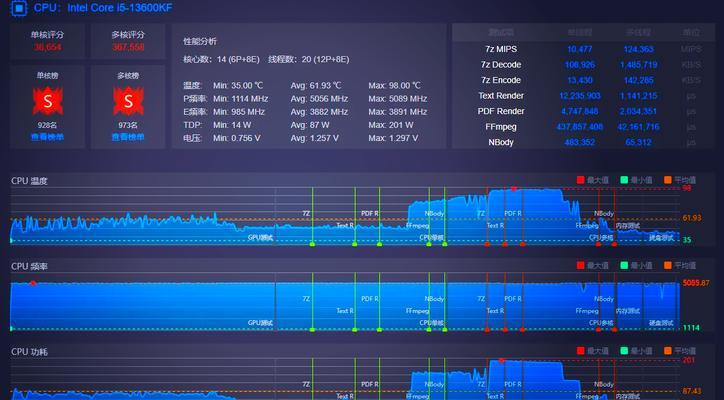This screenshot has height=400, width=724.
Task: Click GPU测试 label in the CPU 温度 chart
Action: point(260,237)
